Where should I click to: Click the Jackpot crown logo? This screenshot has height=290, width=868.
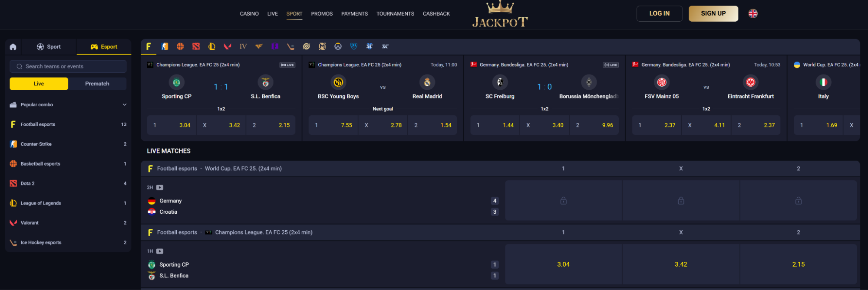click(x=500, y=14)
